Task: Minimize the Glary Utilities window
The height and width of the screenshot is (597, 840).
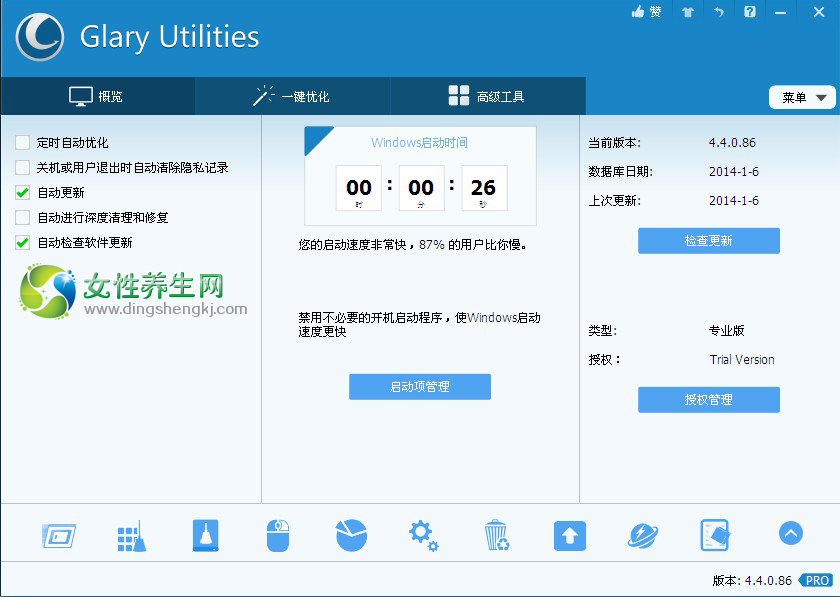Action: [x=780, y=12]
